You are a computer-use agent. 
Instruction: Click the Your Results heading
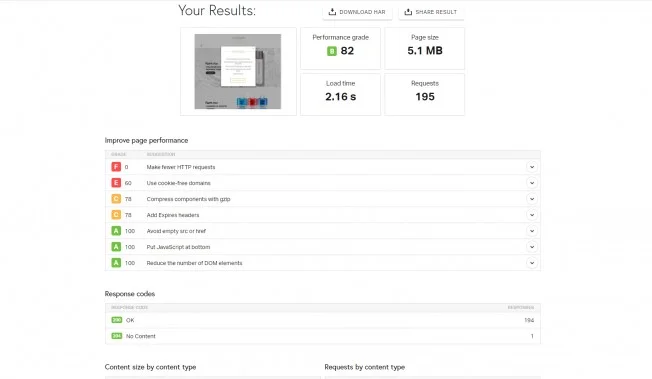tap(217, 10)
